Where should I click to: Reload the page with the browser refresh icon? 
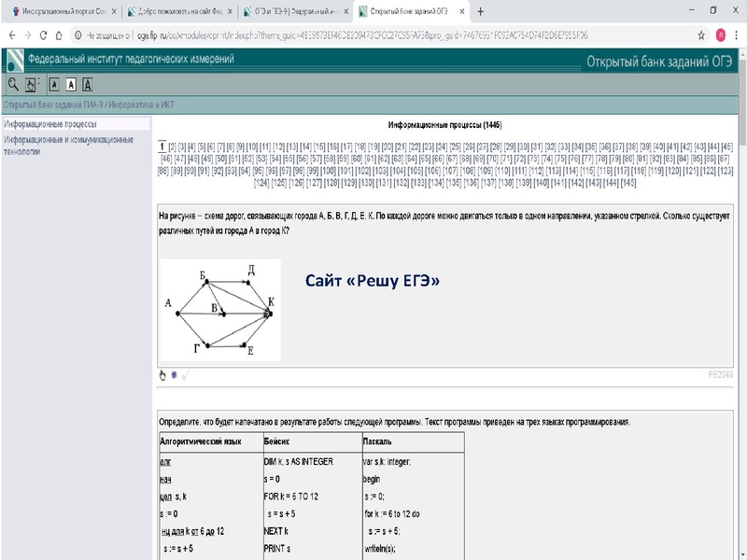(43, 34)
